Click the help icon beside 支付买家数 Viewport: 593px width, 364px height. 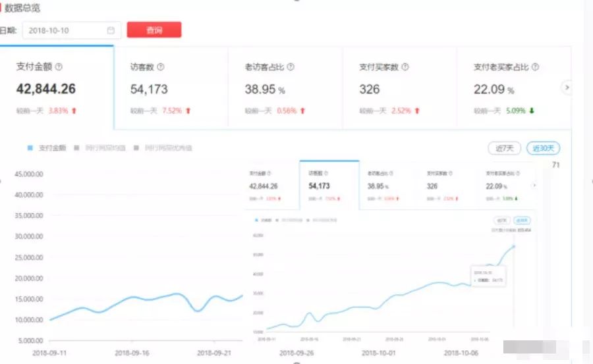pyautogui.click(x=405, y=66)
